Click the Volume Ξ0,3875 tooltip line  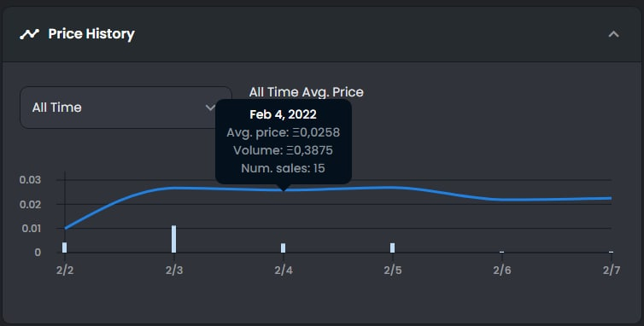click(x=283, y=150)
